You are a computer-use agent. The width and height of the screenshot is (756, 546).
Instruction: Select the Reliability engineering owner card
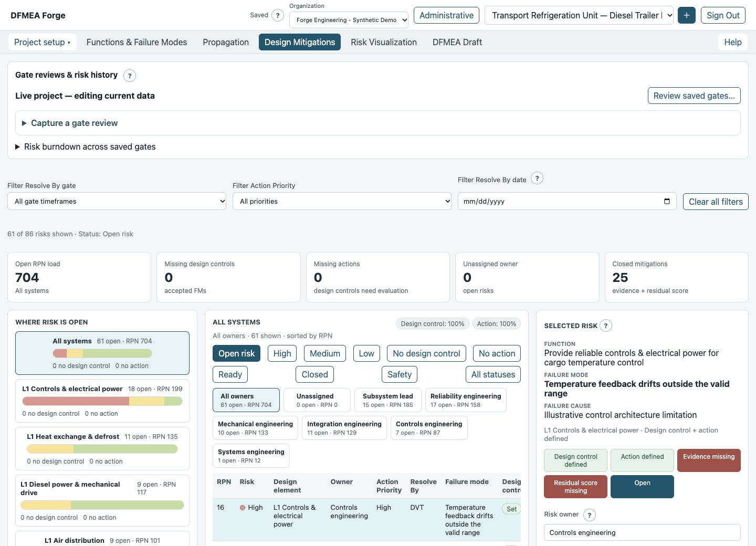tap(466, 400)
